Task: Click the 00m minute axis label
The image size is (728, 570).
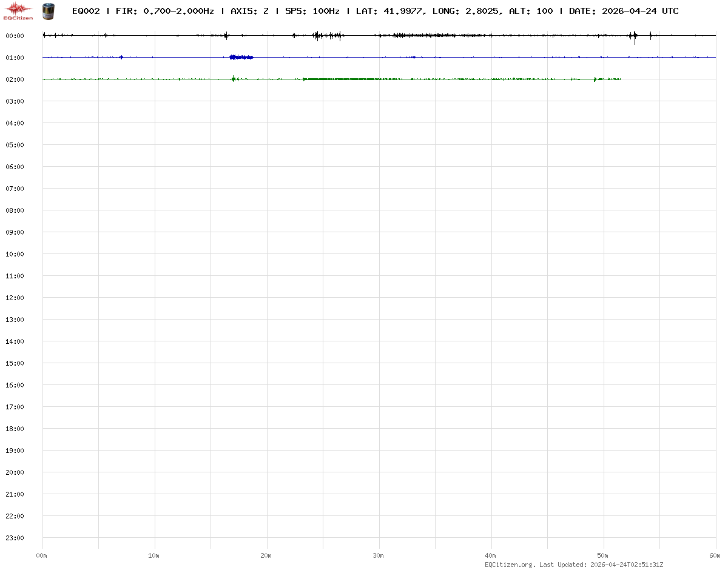Action: [x=42, y=555]
